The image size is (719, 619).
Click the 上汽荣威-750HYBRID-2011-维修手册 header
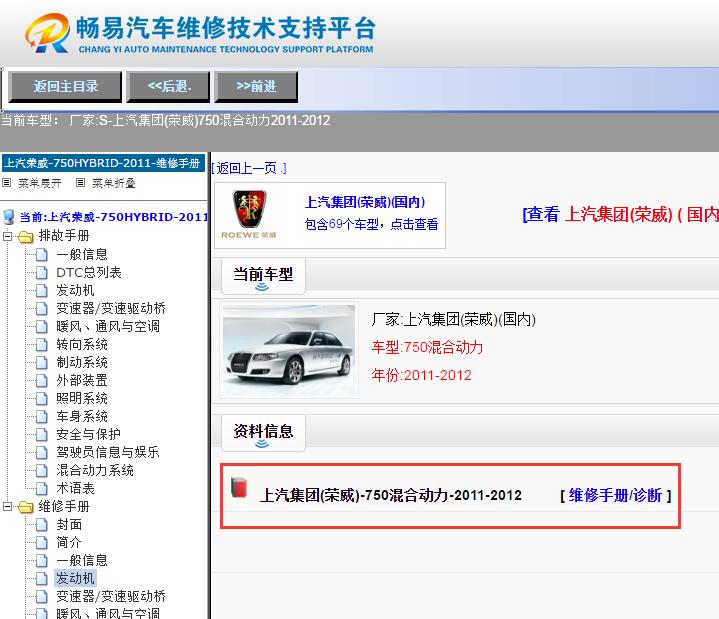pyautogui.click(x=103, y=163)
